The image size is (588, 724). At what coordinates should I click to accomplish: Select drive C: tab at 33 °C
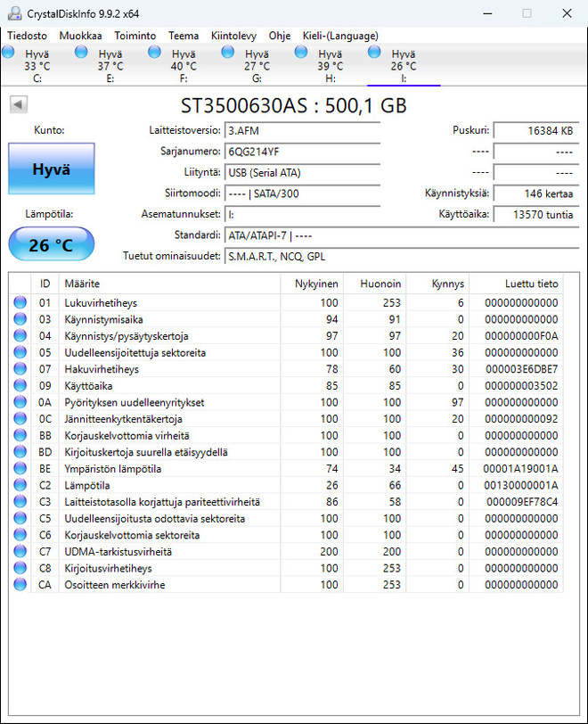(x=37, y=66)
